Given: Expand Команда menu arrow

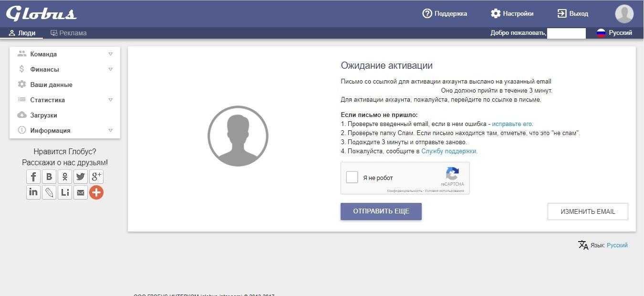Looking at the screenshot, I should pyautogui.click(x=110, y=54).
